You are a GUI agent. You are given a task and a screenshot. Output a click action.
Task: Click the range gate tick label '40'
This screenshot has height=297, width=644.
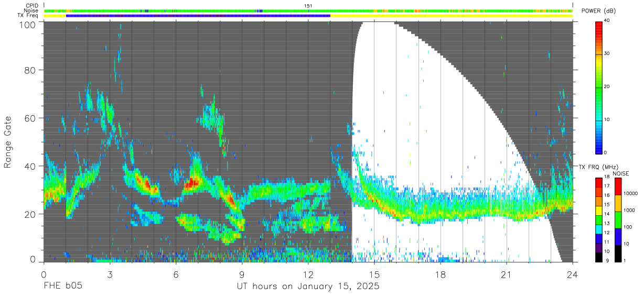tap(30, 166)
